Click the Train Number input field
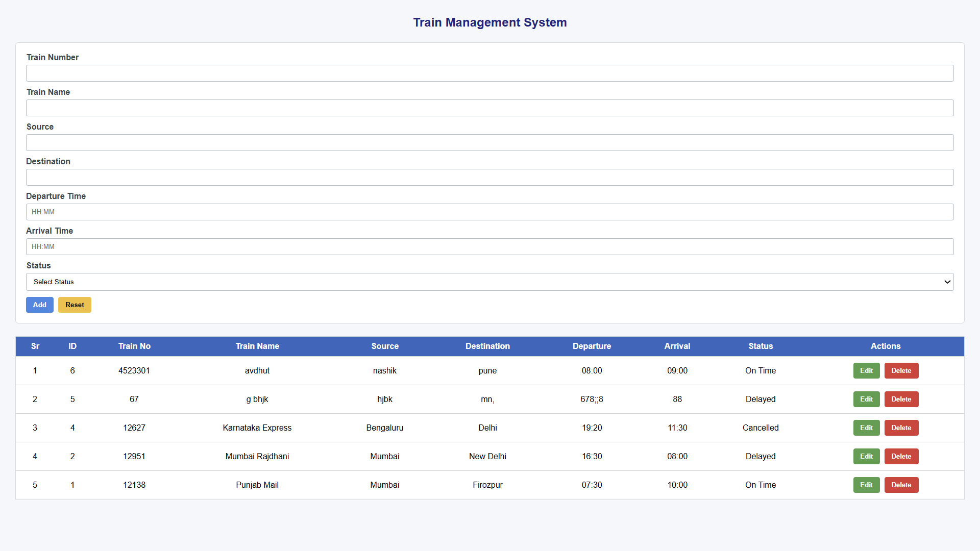 (490, 73)
